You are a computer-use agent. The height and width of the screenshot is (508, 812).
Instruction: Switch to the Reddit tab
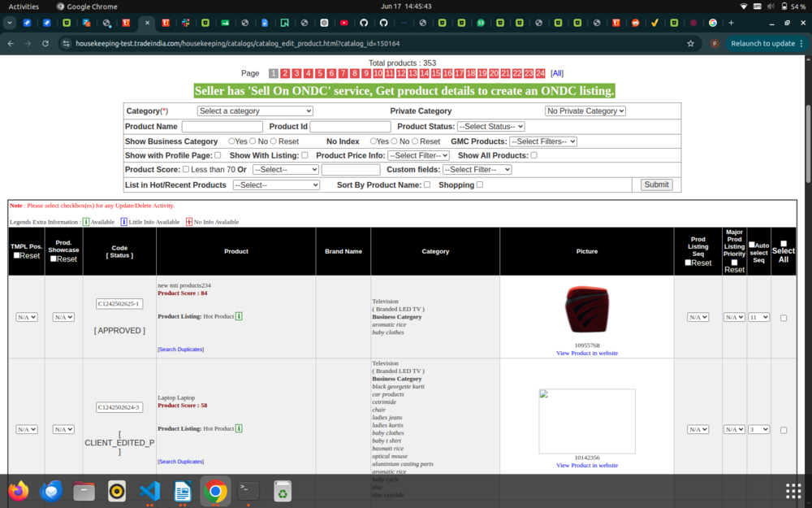point(636,23)
